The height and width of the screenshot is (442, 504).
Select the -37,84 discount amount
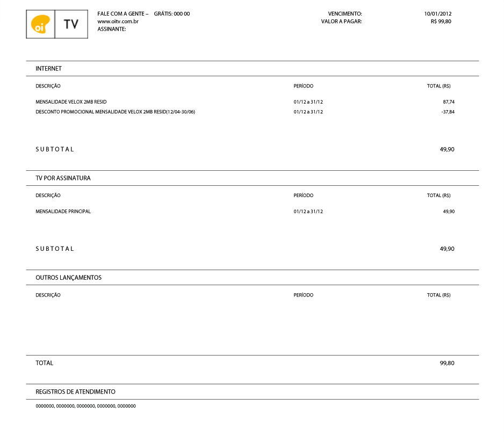pyautogui.click(x=448, y=112)
